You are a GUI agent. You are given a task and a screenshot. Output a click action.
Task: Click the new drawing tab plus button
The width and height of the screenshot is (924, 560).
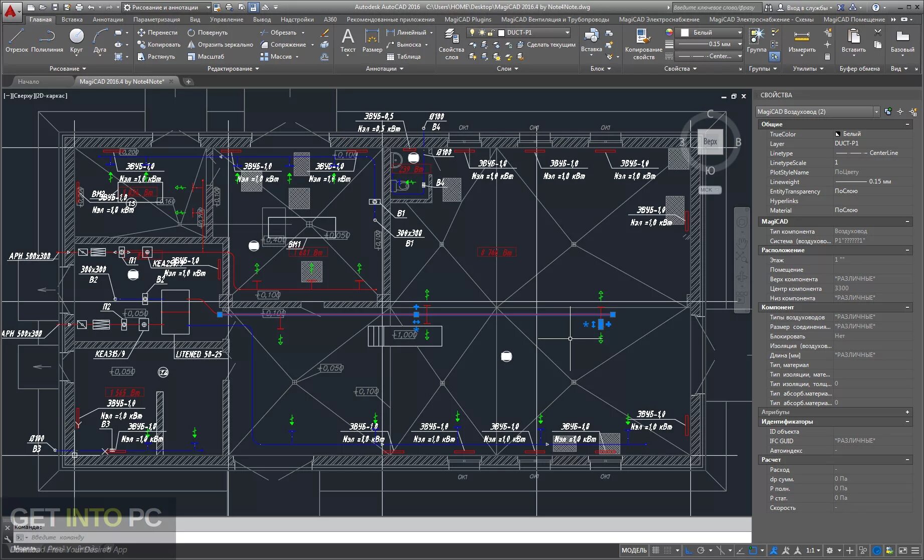[x=189, y=81]
